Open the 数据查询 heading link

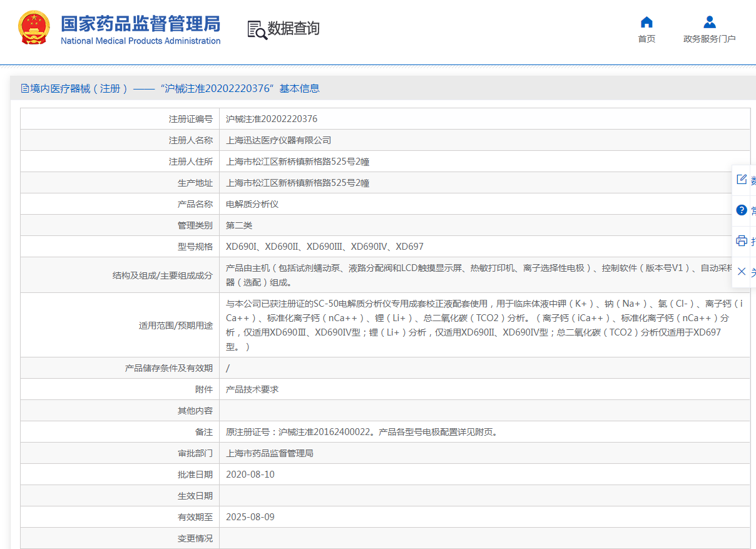coord(294,29)
